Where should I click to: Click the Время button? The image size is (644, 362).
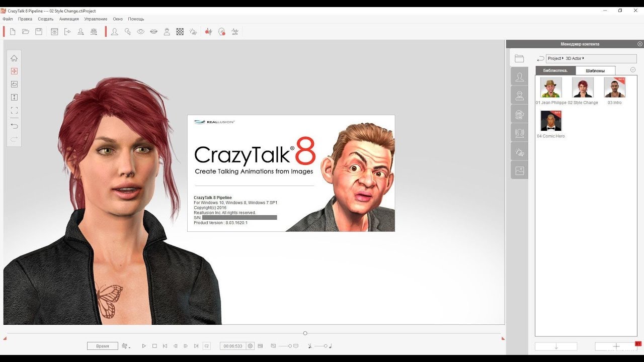tap(103, 346)
